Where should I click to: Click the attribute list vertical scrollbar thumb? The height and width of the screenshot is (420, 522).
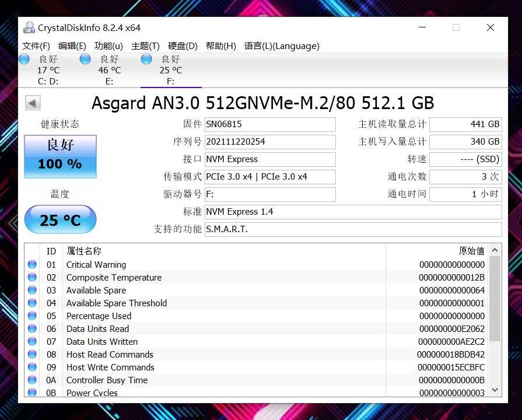pos(495,299)
